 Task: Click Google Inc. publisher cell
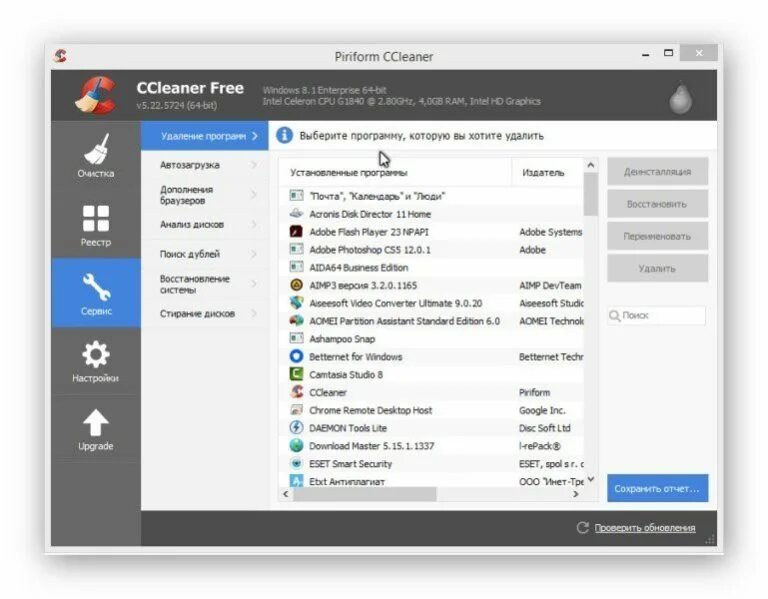pyautogui.click(x=542, y=410)
